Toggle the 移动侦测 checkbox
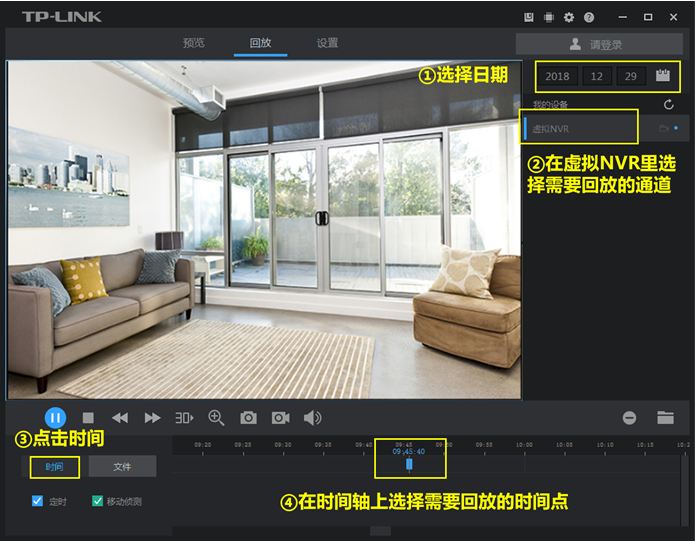 [x=98, y=501]
